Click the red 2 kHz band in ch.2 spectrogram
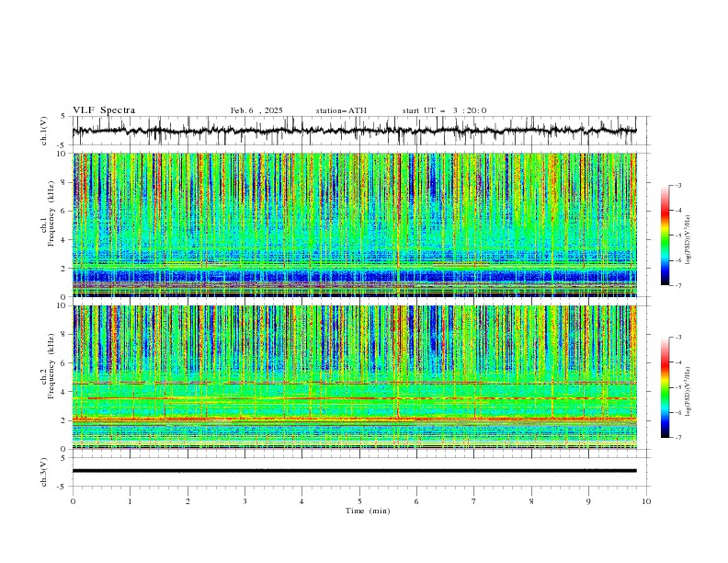Viewport: 728px width, 563px height. point(355,419)
